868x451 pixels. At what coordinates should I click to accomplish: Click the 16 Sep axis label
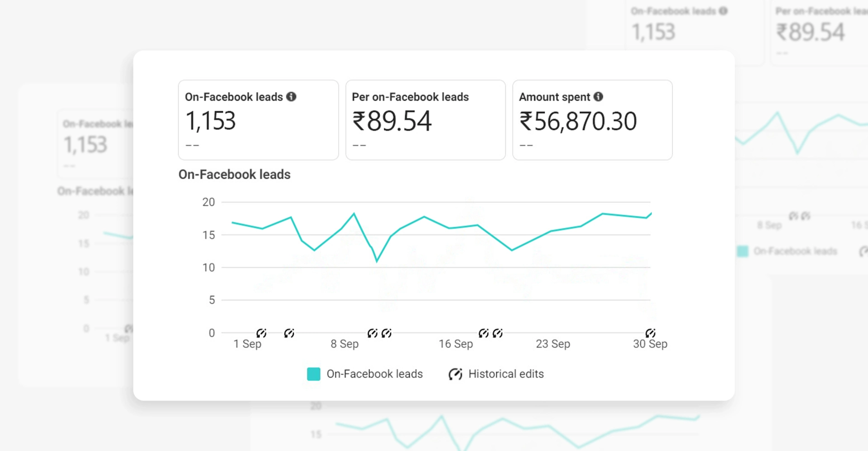point(456,344)
